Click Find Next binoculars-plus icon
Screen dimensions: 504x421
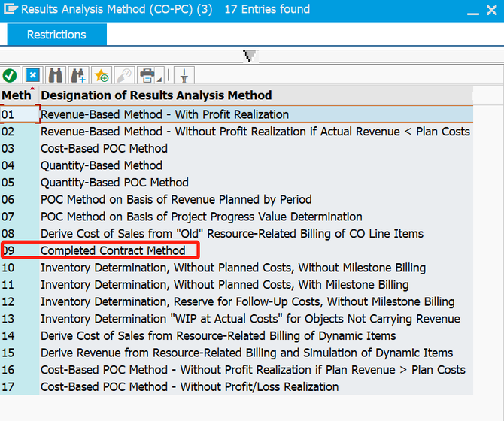click(78, 76)
